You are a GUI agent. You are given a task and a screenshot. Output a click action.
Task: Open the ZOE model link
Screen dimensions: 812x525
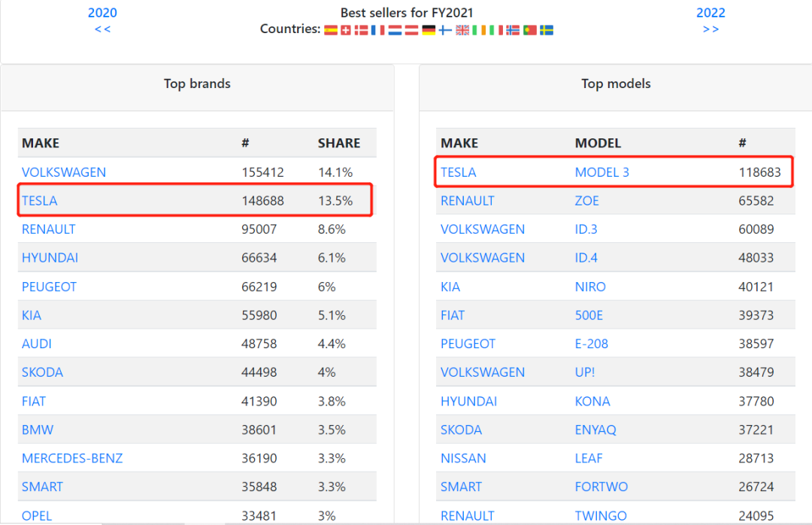(x=586, y=201)
